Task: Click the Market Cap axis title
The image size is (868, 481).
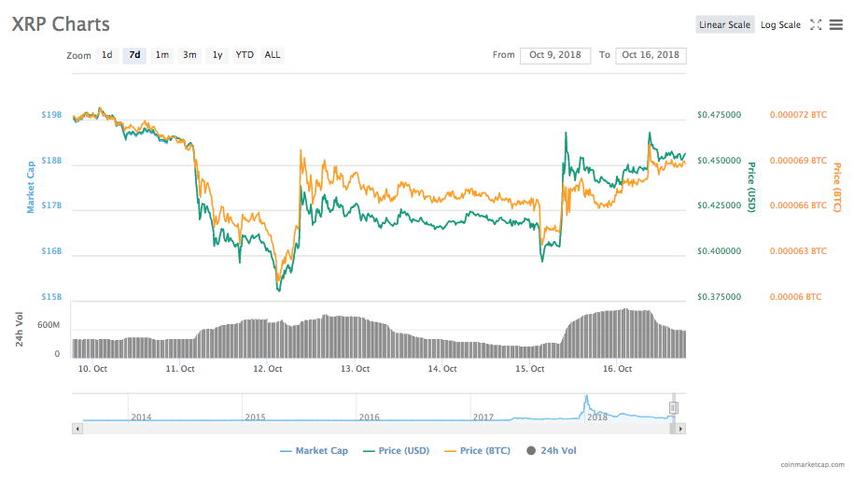Action: [31, 188]
